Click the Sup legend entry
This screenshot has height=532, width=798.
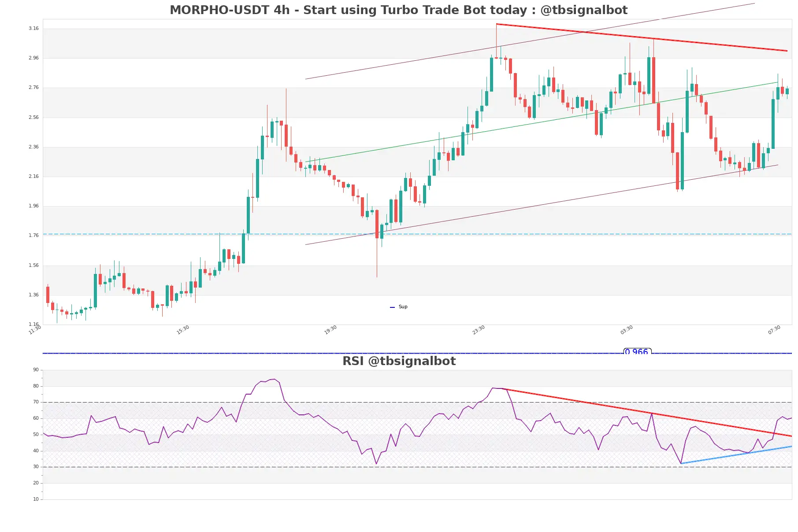399,307
